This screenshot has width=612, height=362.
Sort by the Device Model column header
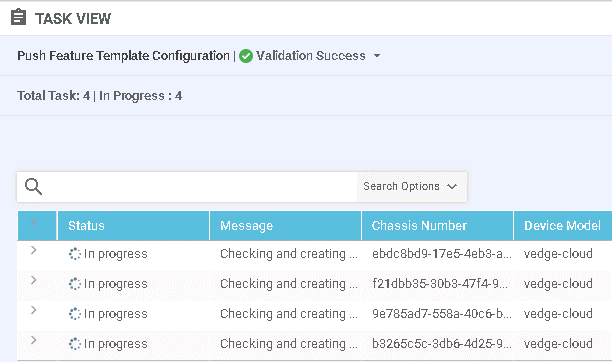pos(562,226)
